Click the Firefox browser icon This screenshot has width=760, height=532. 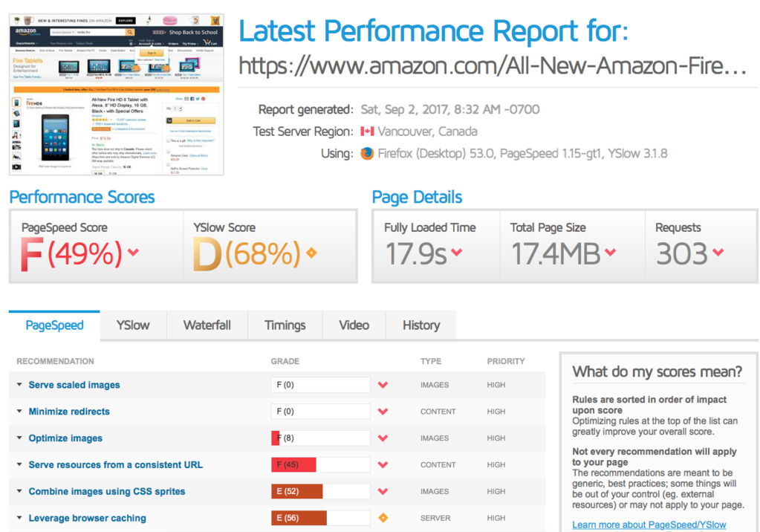tap(367, 154)
